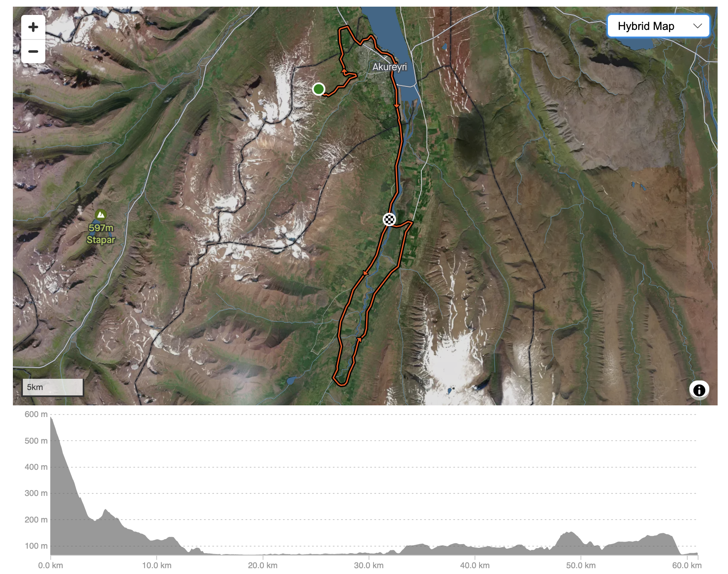Click the 60.0 km axis label

tap(687, 565)
